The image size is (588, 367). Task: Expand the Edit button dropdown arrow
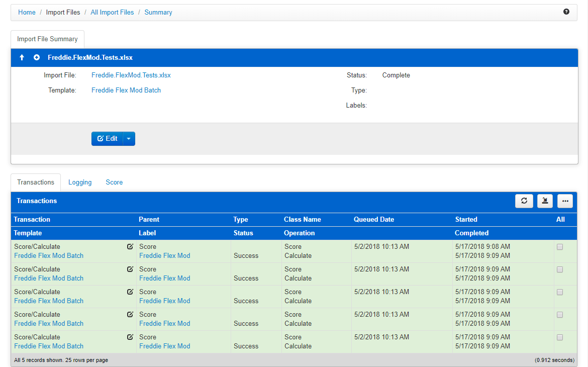pos(129,139)
